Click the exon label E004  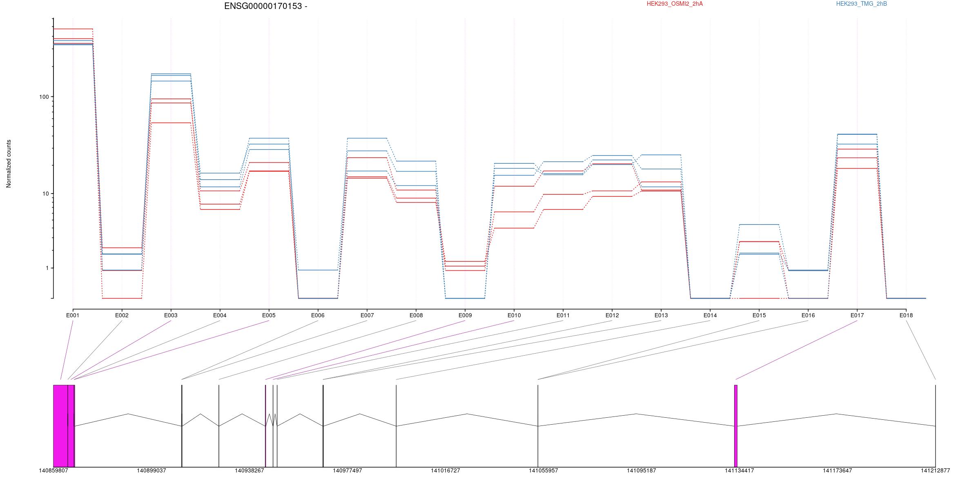point(220,315)
